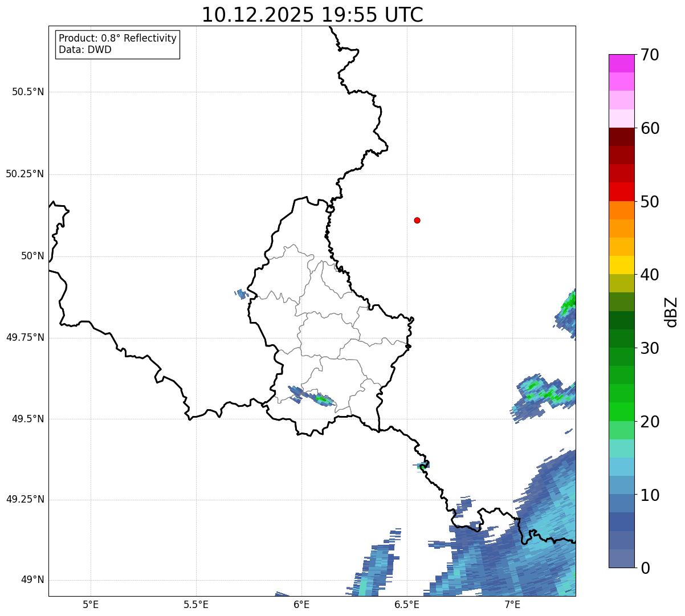Click the orange colorbar segment below 50
Image resolution: width=685 pixels, height=616 pixels.
tap(621, 210)
